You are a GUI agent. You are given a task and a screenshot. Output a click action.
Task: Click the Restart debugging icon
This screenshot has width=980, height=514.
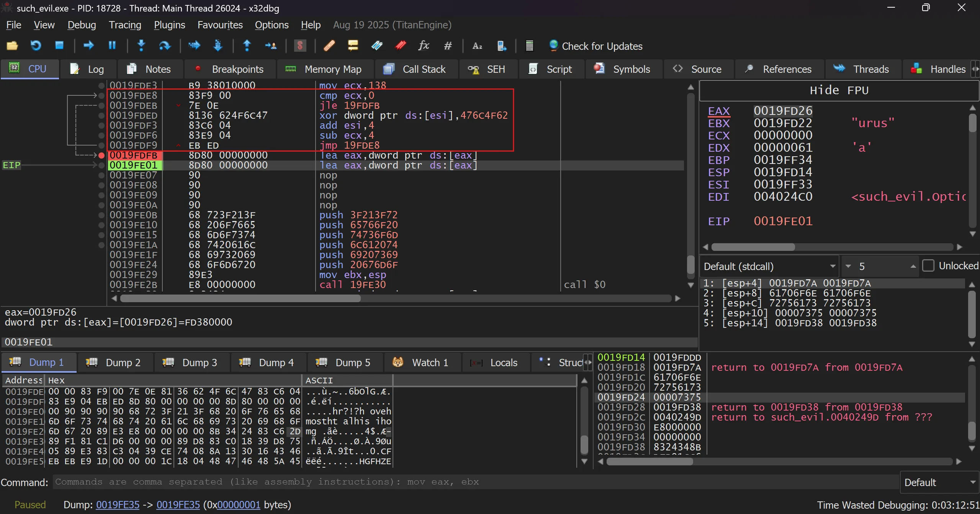click(36, 46)
